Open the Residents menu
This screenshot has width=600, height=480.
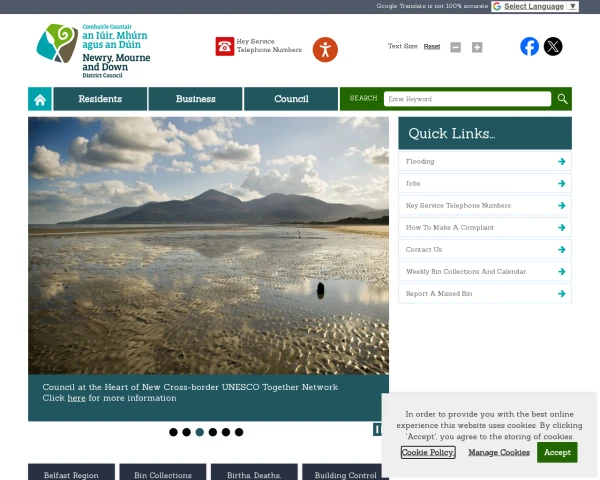click(100, 99)
